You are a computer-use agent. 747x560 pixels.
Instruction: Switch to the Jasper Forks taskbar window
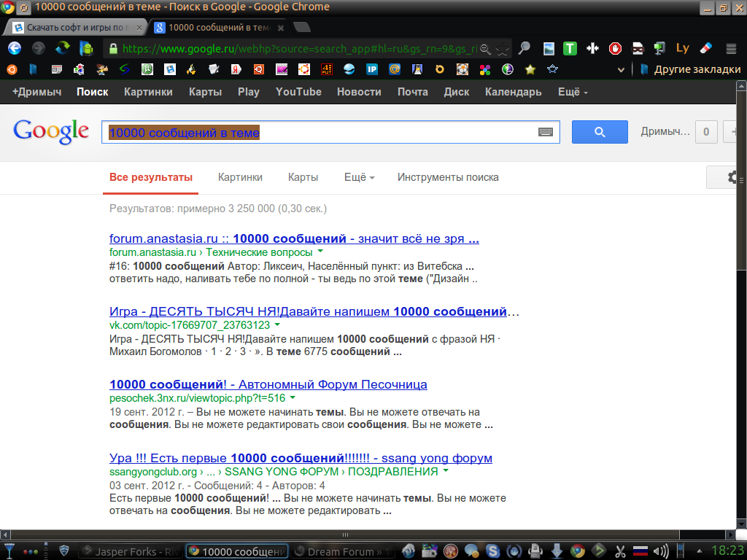(130, 551)
